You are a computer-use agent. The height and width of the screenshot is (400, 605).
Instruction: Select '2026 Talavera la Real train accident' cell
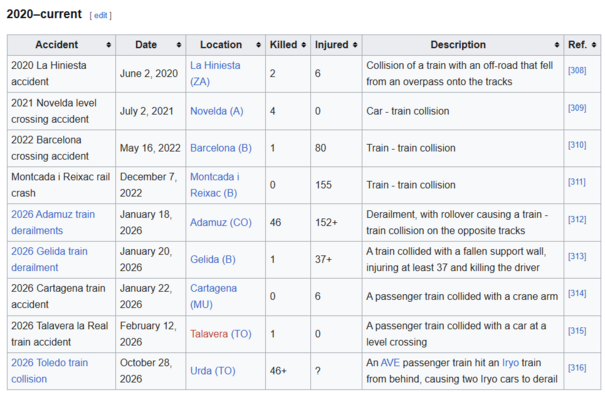click(x=61, y=334)
